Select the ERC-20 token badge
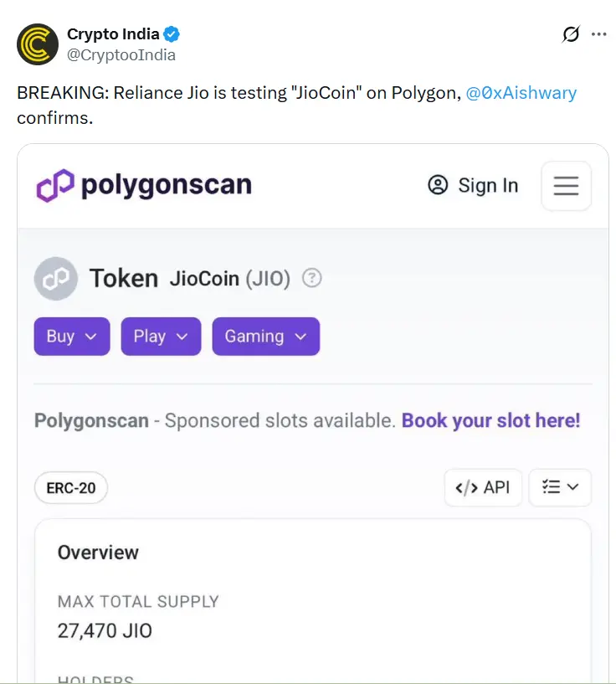616x684 pixels. tap(70, 487)
